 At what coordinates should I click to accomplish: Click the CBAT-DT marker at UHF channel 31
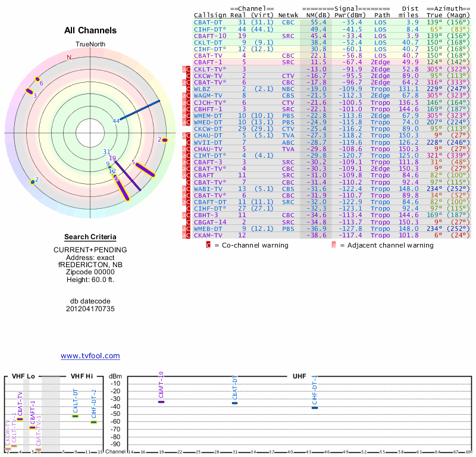coord(235,403)
